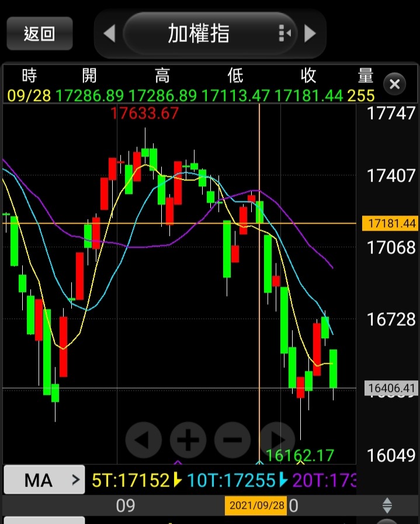The width and height of the screenshot is (420, 524).
Task: Pan the chart right with overlay arrow
Action: tap(277, 440)
